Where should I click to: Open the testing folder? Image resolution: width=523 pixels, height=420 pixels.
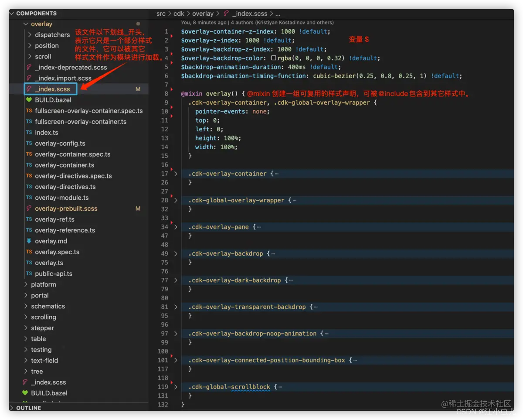[41, 350]
